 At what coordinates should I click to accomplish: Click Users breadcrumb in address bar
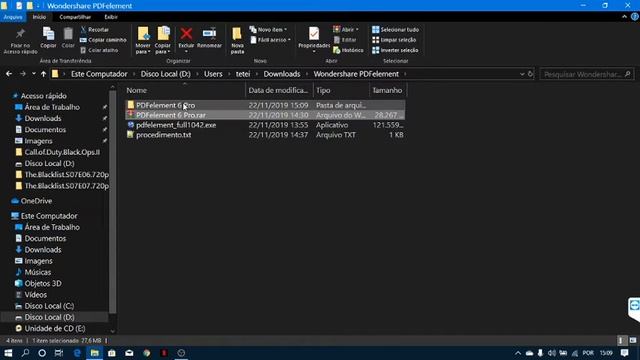[213, 74]
